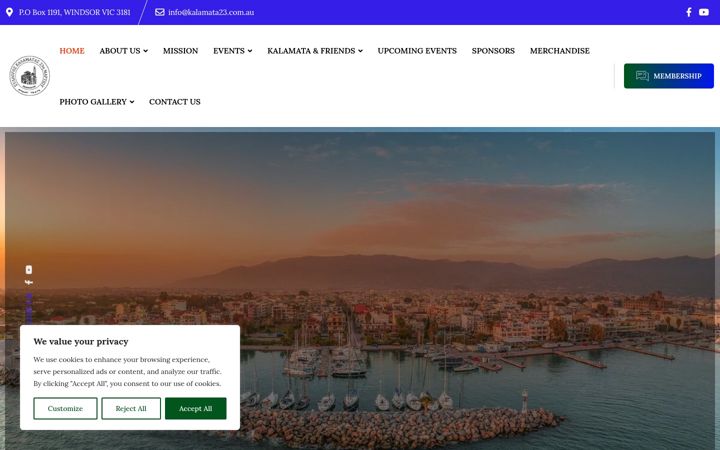Viewport: 720px width, 450px height.
Task: Expand the Events dropdown menu
Action: [x=232, y=51]
